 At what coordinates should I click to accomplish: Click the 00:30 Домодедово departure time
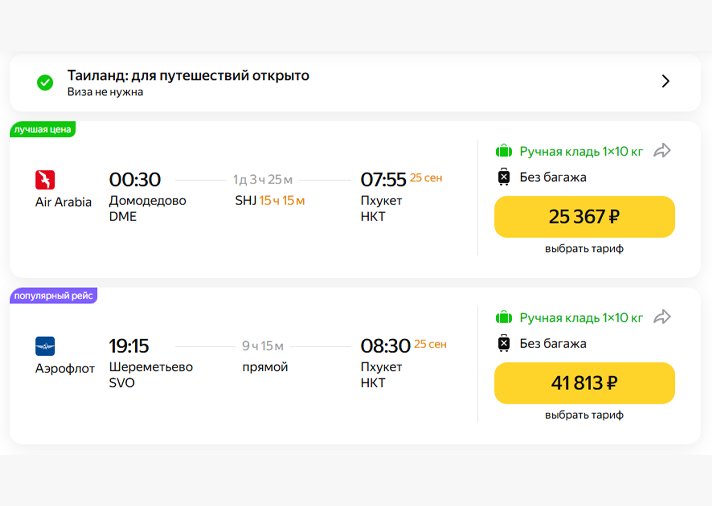coord(135,179)
